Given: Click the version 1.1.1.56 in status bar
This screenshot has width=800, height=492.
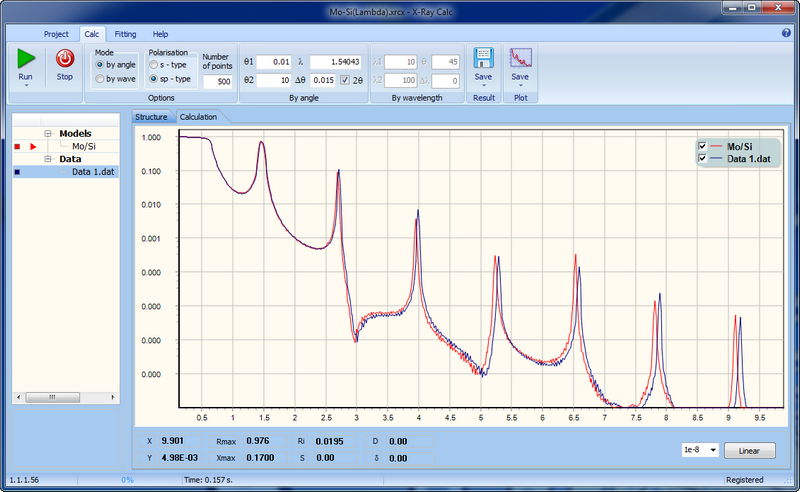Looking at the screenshot, I should [24, 480].
